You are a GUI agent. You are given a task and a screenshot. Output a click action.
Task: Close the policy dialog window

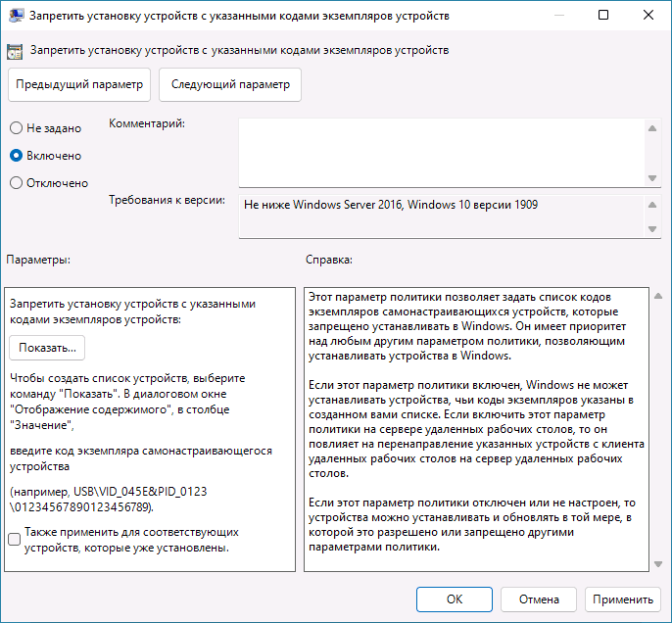[x=648, y=16]
